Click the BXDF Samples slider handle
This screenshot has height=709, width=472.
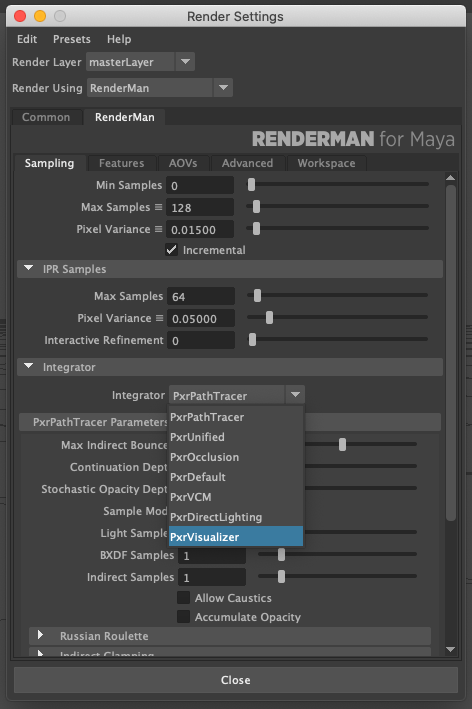(281, 555)
